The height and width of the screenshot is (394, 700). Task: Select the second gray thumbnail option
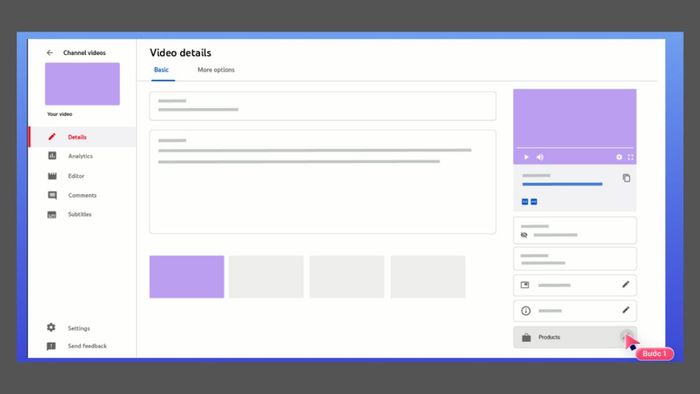tap(266, 277)
